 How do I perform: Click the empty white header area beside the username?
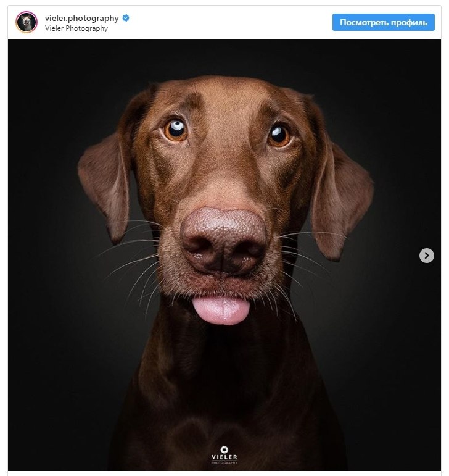[x=231, y=22]
